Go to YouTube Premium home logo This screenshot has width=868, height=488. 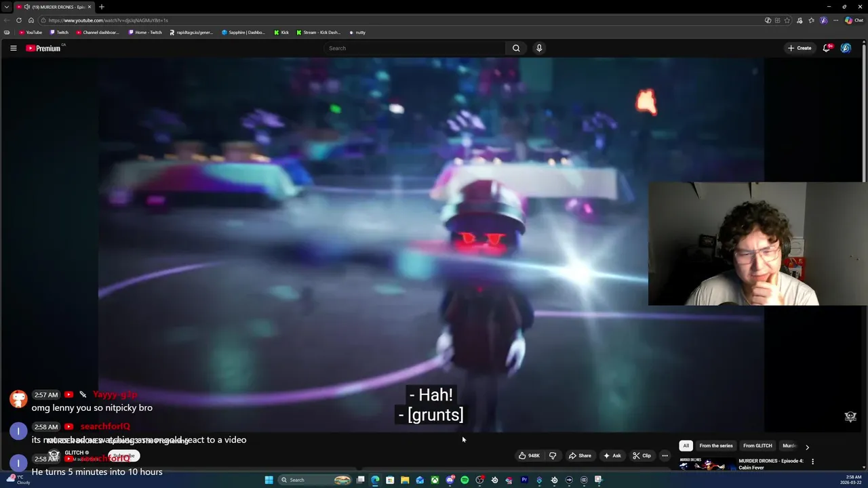(43, 48)
